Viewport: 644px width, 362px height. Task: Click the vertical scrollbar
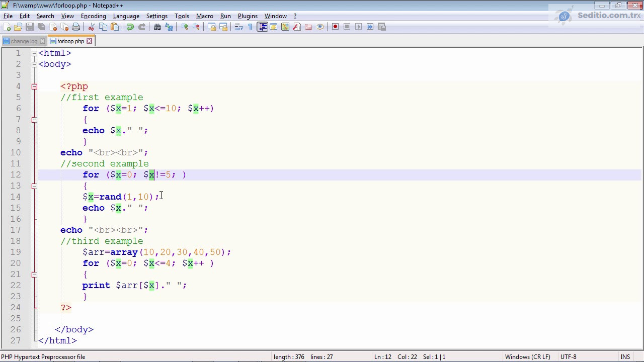[x=640, y=201]
